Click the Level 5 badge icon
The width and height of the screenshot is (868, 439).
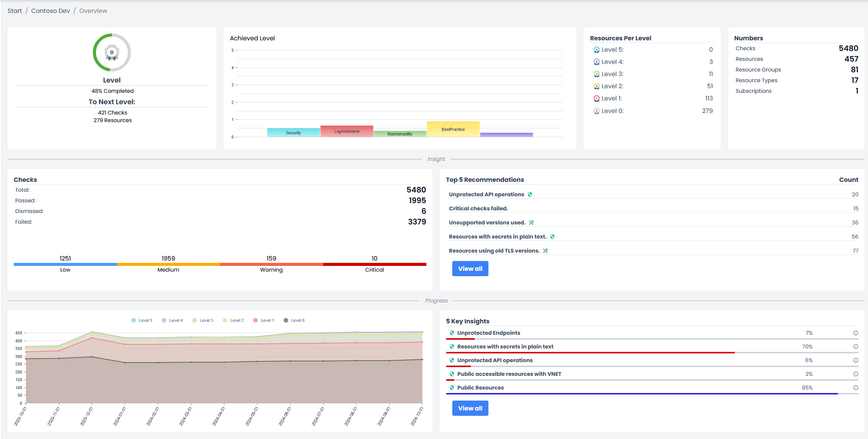tap(597, 50)
